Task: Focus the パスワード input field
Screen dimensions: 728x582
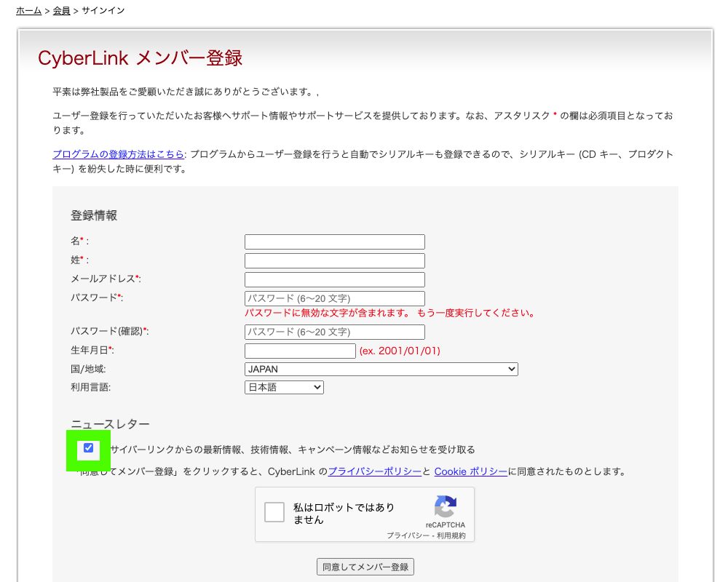Action: click(335, 298)
